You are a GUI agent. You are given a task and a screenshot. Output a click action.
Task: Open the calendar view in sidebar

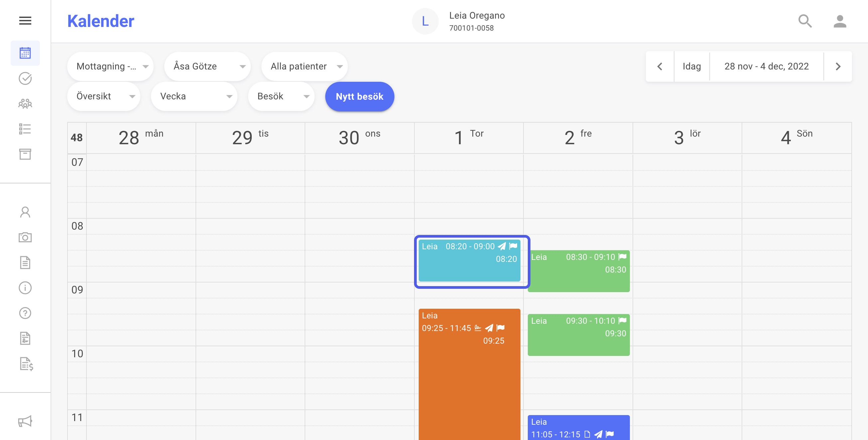click(x=25, y=53)
